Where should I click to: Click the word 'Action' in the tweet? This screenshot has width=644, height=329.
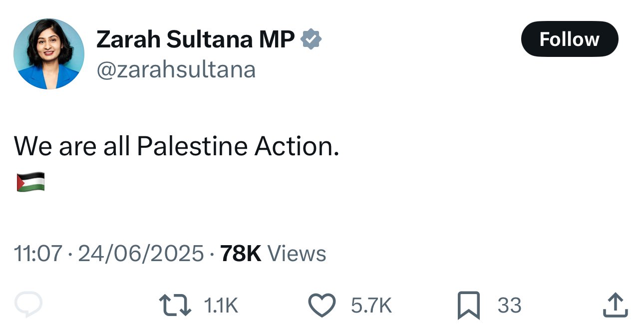point(294,146)
